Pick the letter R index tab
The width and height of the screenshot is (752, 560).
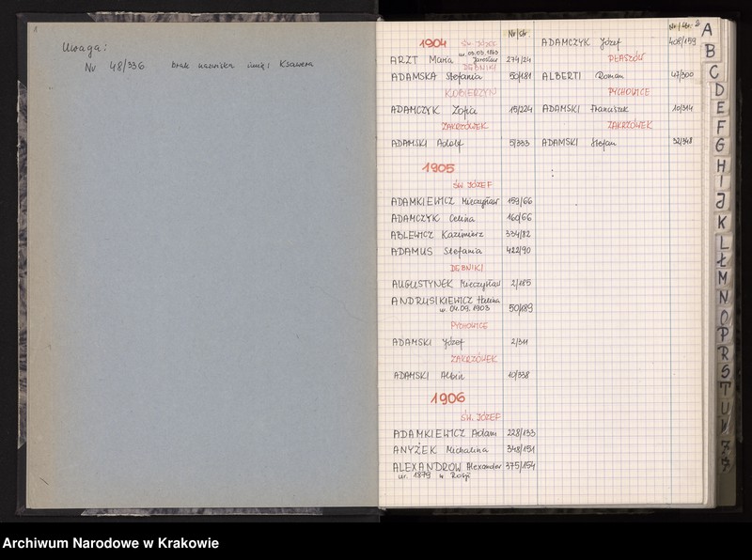point(724,353)
